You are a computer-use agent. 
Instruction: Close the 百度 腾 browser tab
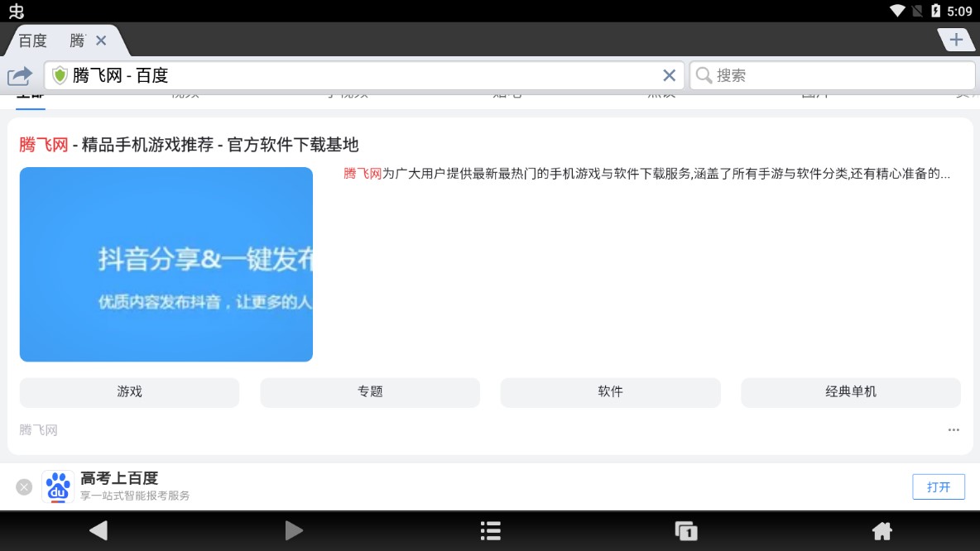[101, 41]
